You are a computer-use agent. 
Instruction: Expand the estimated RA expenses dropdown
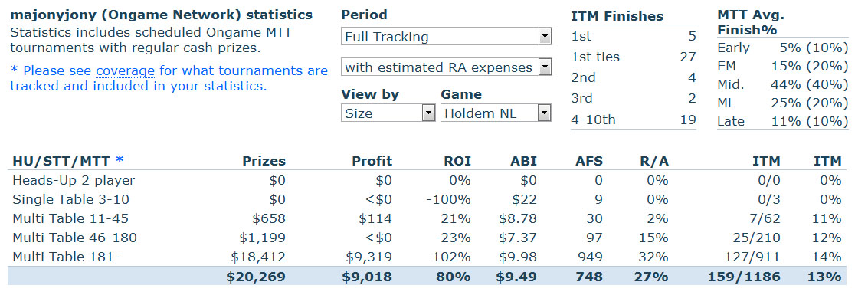click(446, 67)
